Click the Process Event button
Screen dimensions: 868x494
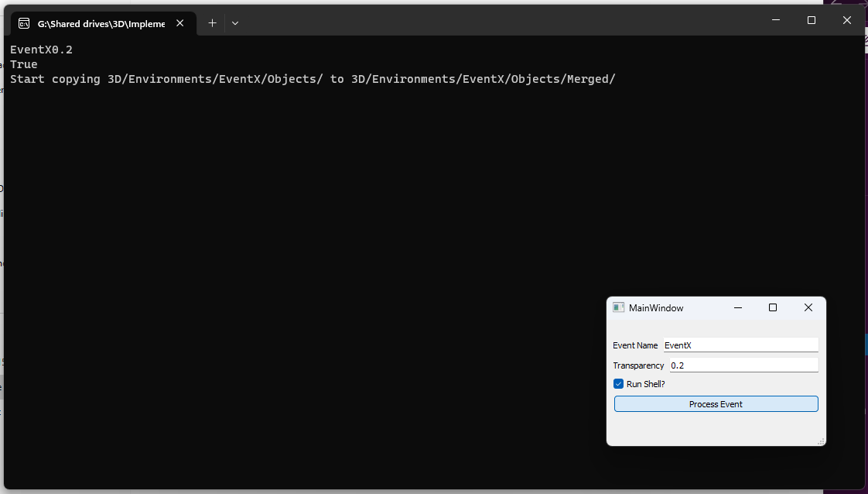click(716, 404)
